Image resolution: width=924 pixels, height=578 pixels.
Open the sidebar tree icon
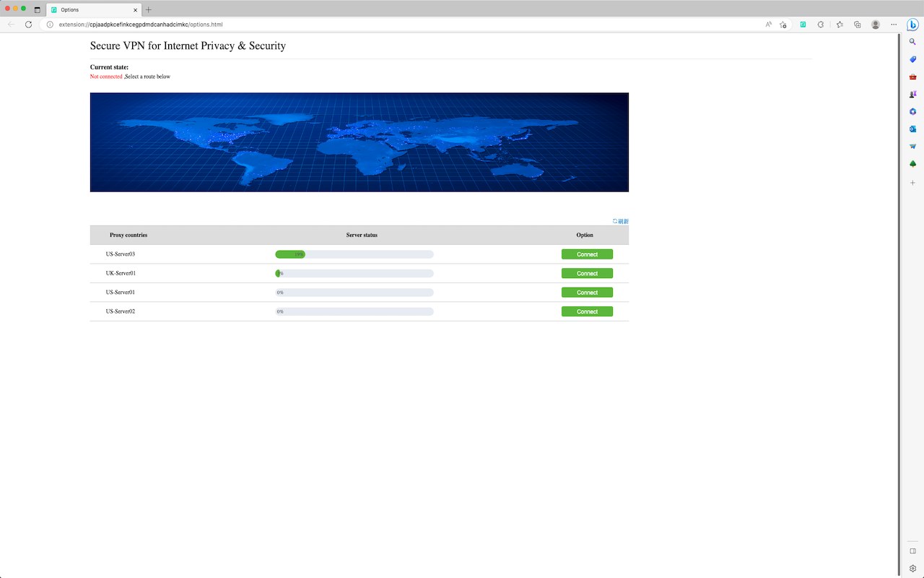pyautogui.click(x=912, y=164)
